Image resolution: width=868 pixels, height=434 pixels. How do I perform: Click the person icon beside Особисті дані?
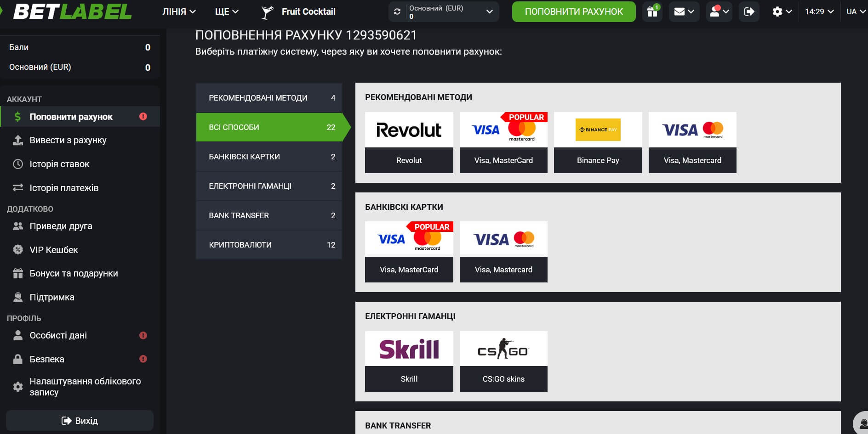18,335
